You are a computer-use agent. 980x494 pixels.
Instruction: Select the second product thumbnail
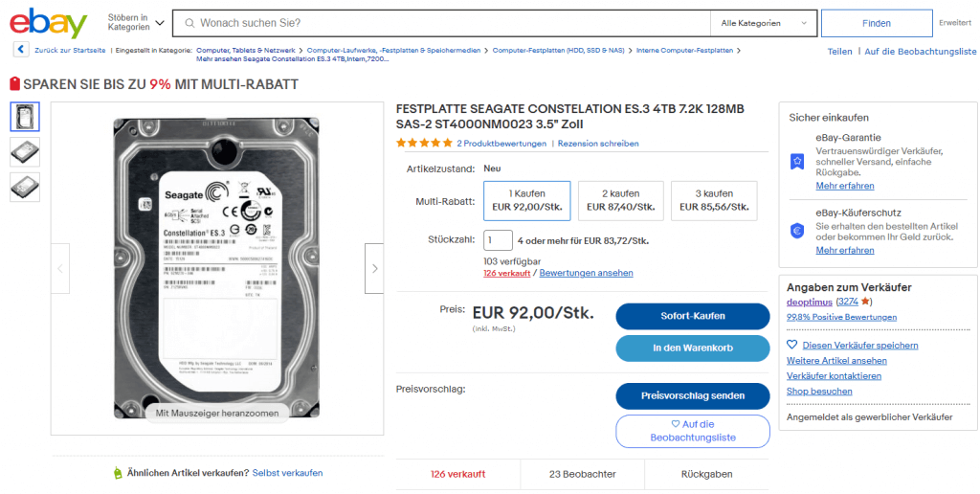(25, 151)
